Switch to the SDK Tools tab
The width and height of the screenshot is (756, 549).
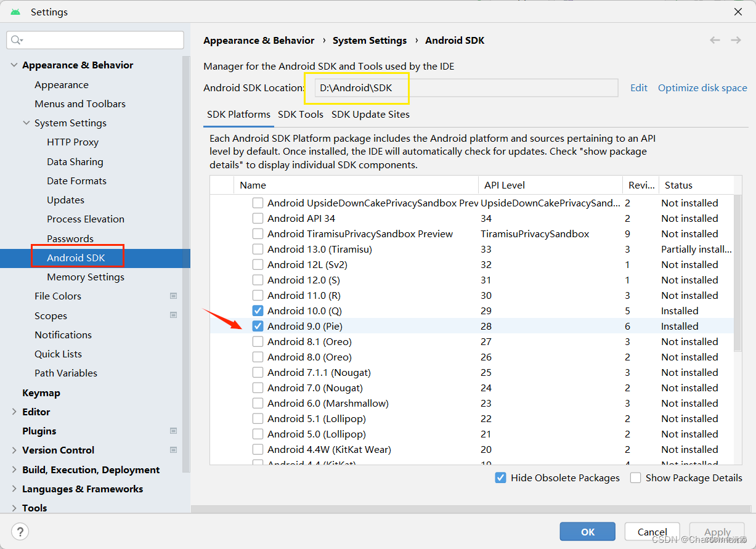pos(301,114)
